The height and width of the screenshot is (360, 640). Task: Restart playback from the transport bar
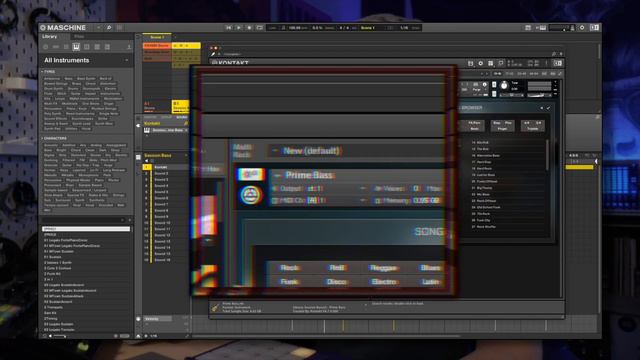coord(229,28)
